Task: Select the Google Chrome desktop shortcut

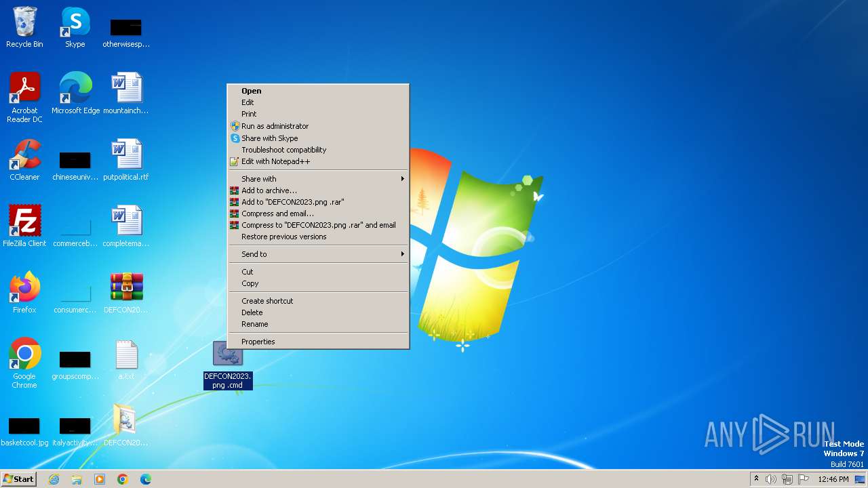Action: tap(24, 363)
